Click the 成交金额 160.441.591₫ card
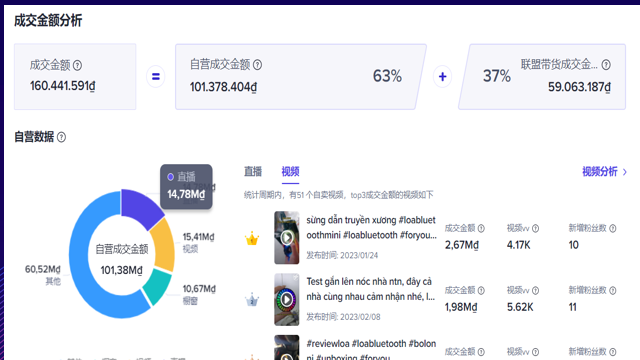640x360 pixels. pos(75,77)
